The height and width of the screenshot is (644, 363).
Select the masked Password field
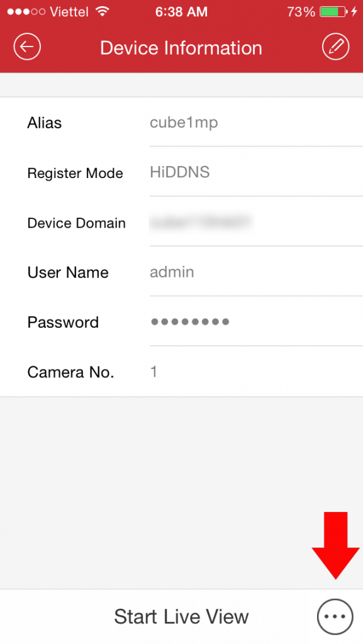(x=256, y=321)
